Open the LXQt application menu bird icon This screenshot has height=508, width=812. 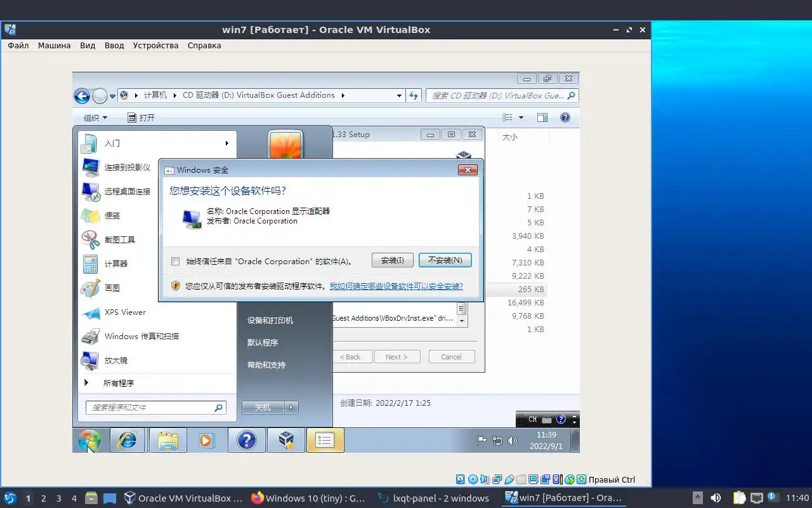pyautogui.click(x=10, y=498)
